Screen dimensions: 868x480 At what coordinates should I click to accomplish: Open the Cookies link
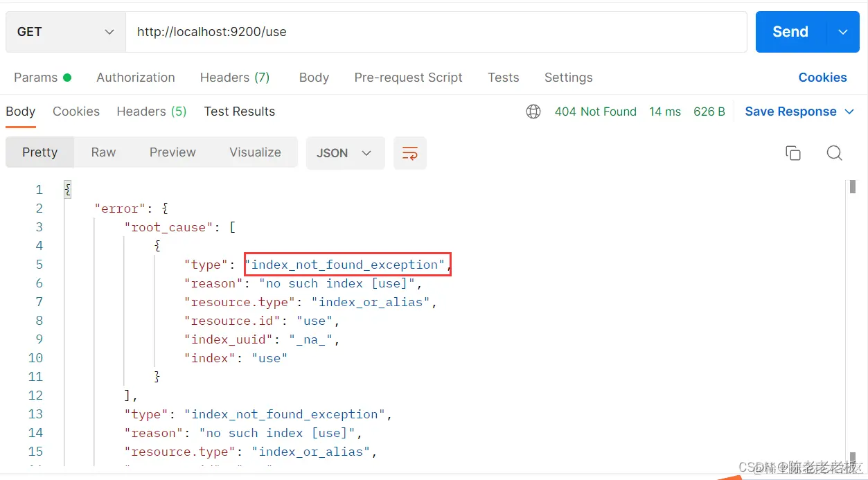tap(822, 78)
